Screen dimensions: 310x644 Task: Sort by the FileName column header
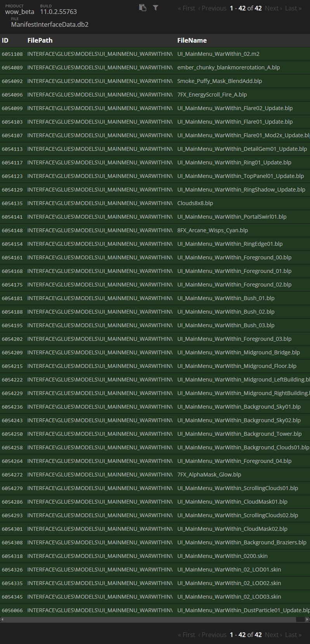192,40
